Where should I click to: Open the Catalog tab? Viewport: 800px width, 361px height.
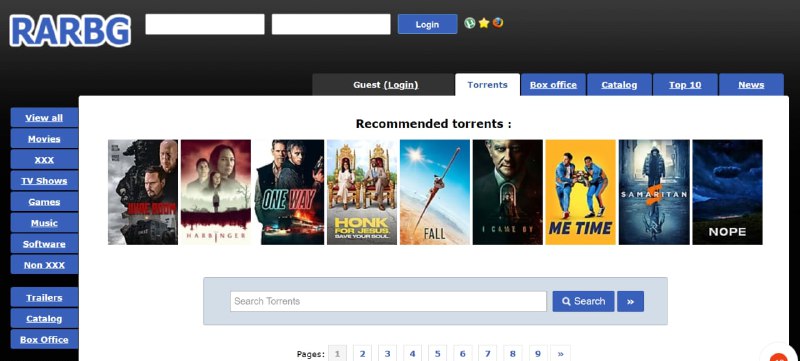click(619, 85)
